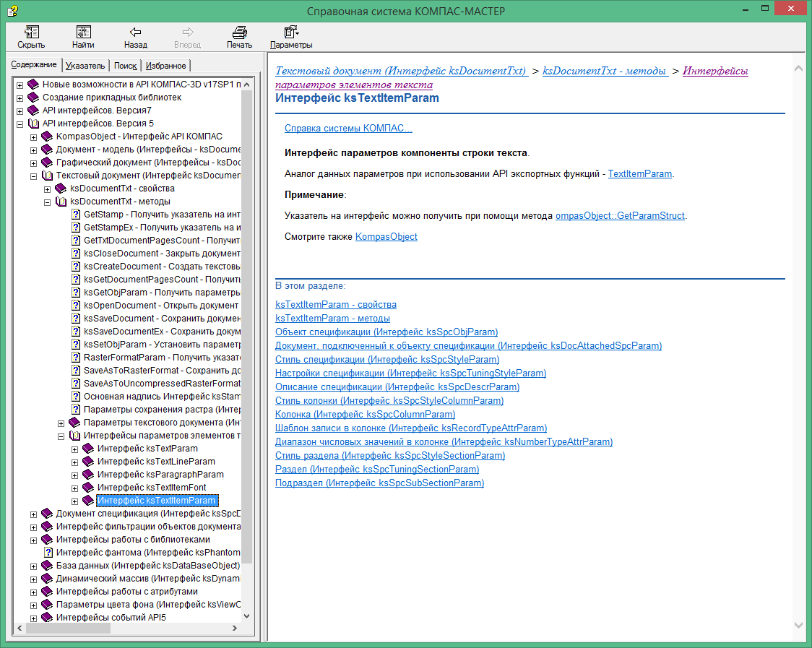Click content pane scroll-down arrow
Image resolution: width=812 pixels, height=648 pixels.
coord(798,625)
